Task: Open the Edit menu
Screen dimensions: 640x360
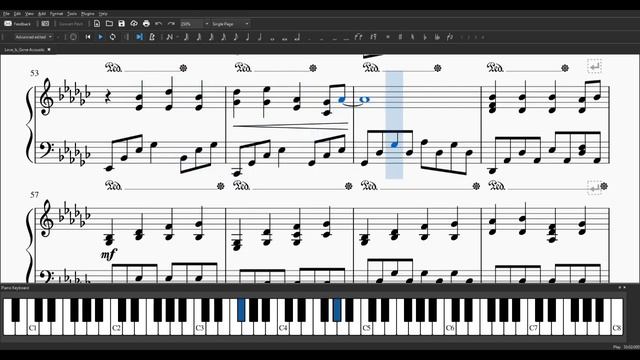Action: coord(17,14)
